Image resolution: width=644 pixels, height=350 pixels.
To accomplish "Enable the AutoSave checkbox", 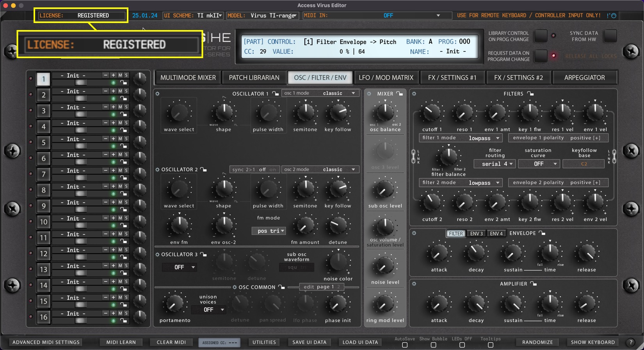I will coord(405,345).
